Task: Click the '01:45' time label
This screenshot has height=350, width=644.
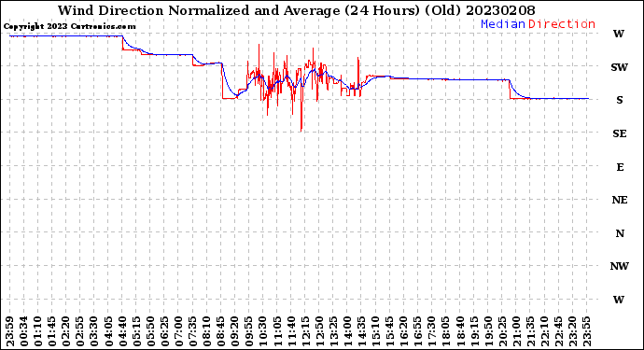Action: click(52, 331)
